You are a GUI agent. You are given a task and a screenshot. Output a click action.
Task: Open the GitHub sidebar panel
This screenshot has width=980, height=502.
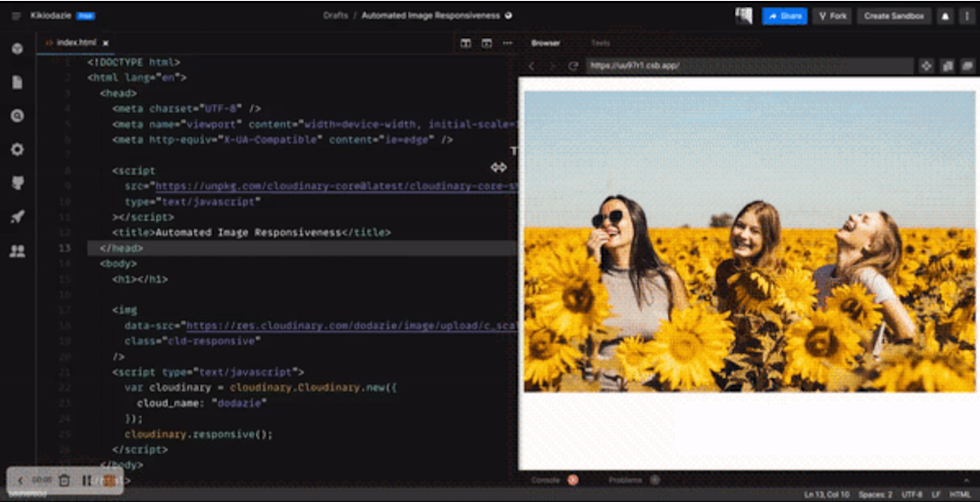pos(18,183)
